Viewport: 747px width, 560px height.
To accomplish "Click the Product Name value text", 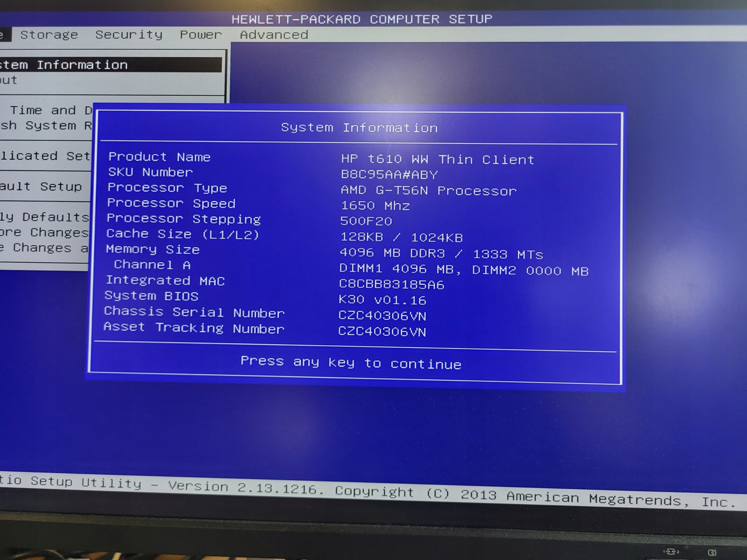I will (x=437, y=159).
